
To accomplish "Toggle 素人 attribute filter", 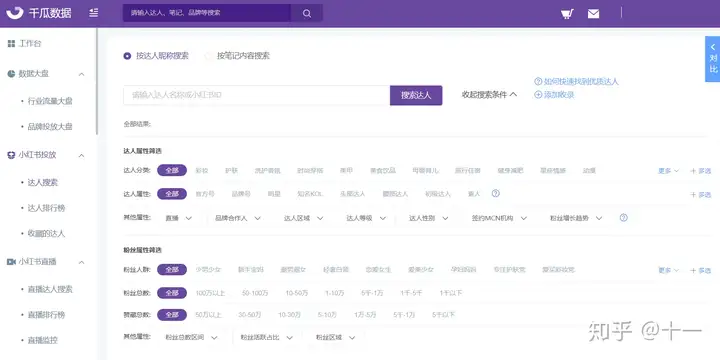I will coord(474,194).
